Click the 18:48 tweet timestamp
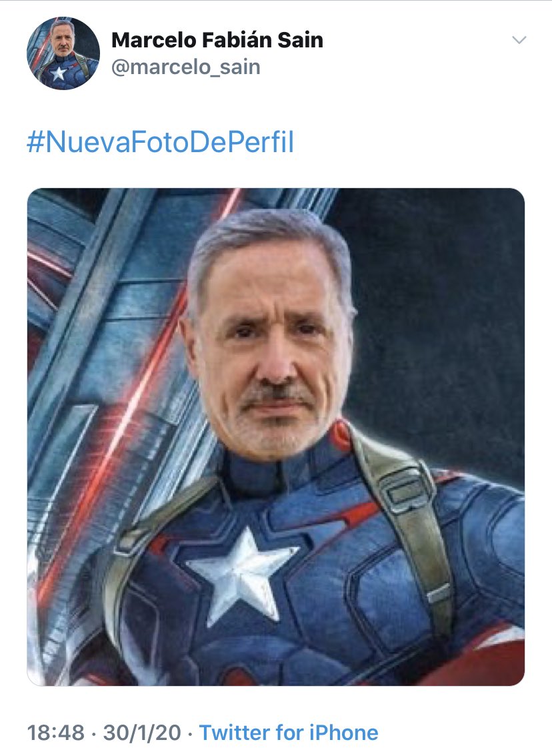The height and width of the screenshot is (756, 552). [x=56, y=733]
